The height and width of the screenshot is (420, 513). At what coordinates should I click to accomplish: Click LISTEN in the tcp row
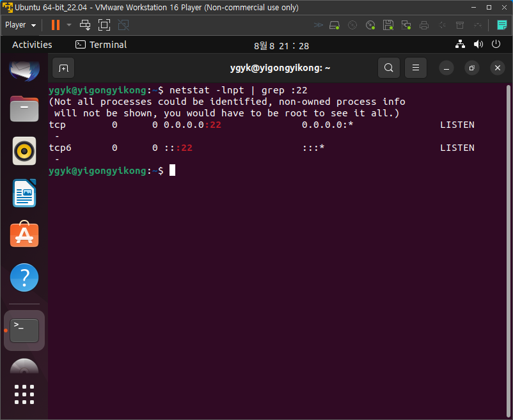457,125
